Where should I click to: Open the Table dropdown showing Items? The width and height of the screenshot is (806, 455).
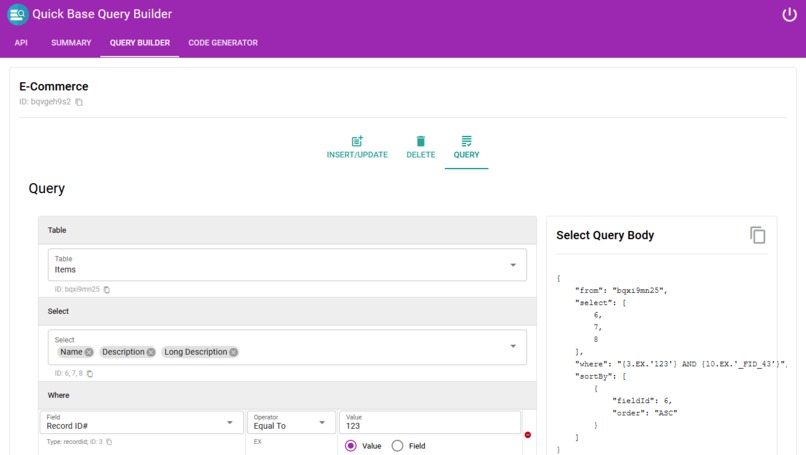(x=287, y=265)
